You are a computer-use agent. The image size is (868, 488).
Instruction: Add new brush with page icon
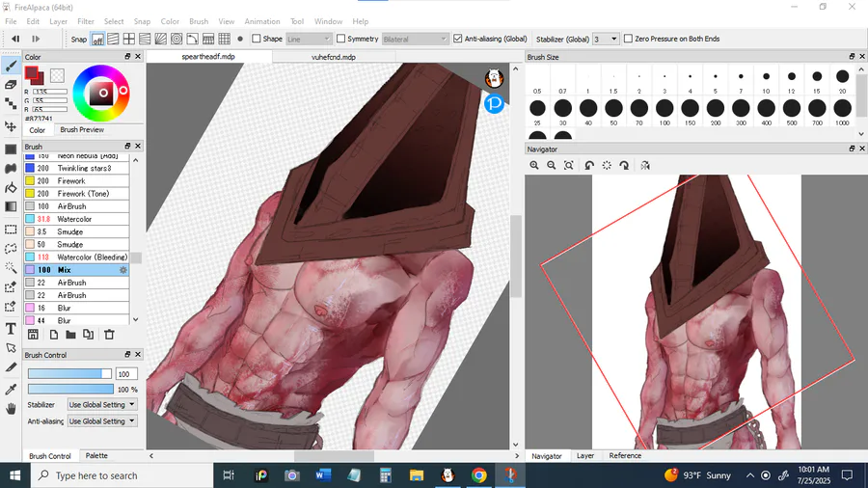tap(54, 335)
